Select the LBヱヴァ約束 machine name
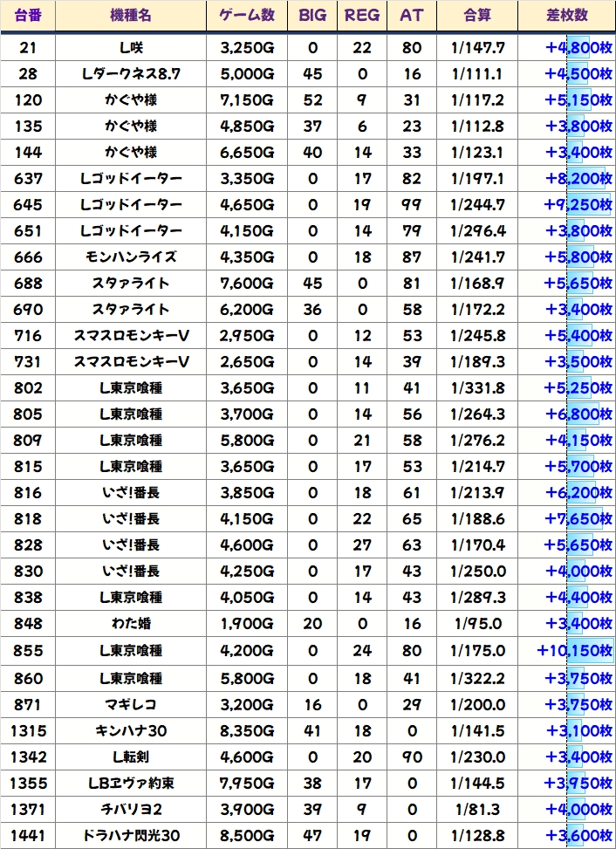The height and width of the screenshot is (849, 616). 131,783
